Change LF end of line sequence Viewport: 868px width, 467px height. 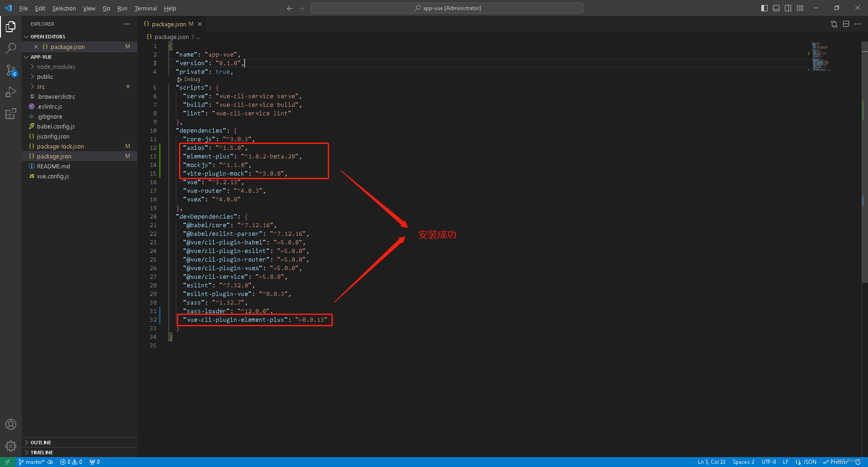[x=786, y=462]
